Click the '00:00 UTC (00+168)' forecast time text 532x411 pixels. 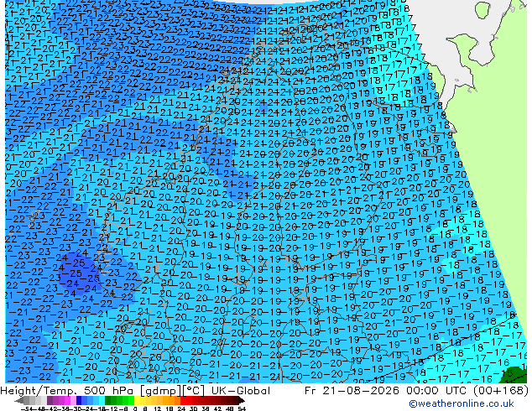[467, 390]
